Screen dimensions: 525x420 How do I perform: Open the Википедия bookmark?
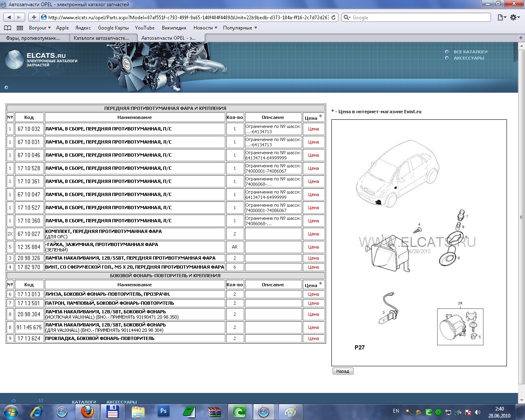(174, 28)
